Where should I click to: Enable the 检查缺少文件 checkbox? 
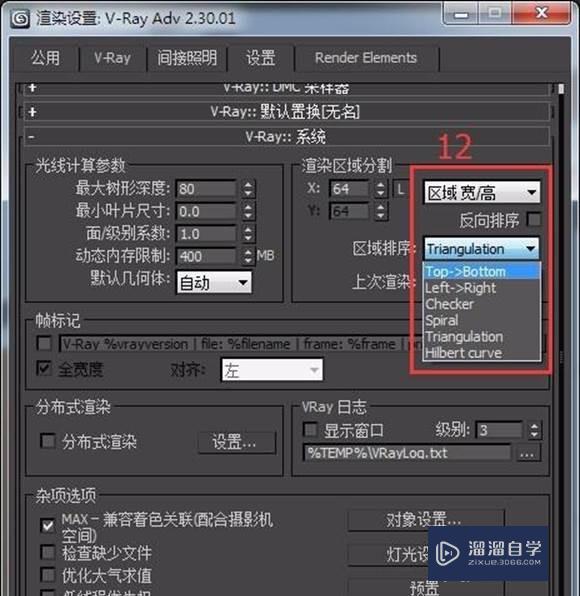point(48,552)
